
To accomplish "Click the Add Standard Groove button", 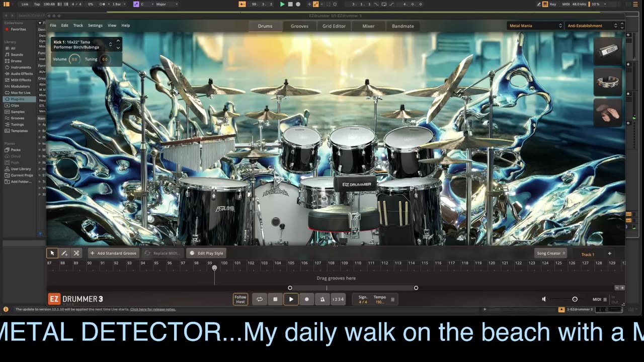I will coord(113,253).
